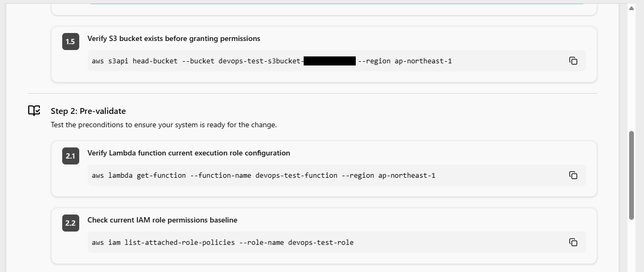Click the scrollbar up arrow
Viewport: 644px width, 272px height.
click(x=631, y=8)
